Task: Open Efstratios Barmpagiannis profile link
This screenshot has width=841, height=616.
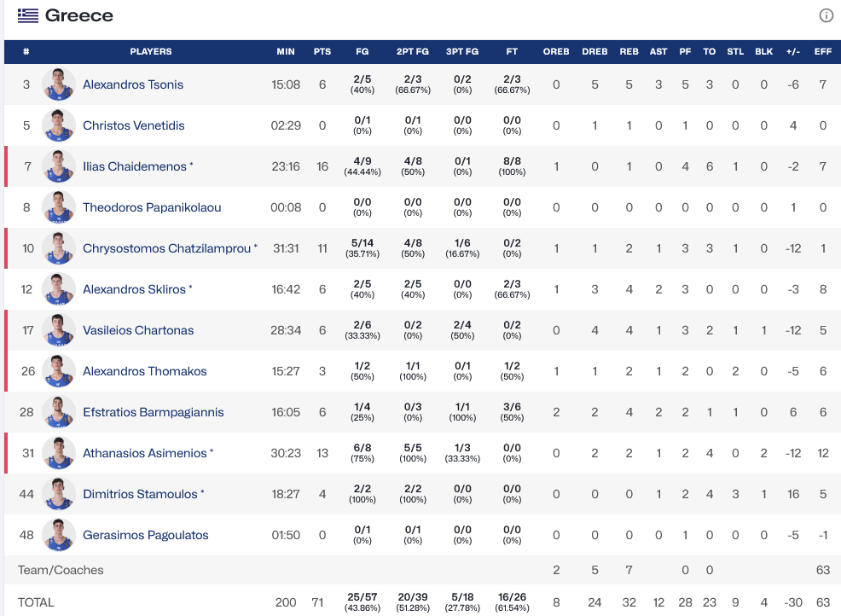Action: 153,412
